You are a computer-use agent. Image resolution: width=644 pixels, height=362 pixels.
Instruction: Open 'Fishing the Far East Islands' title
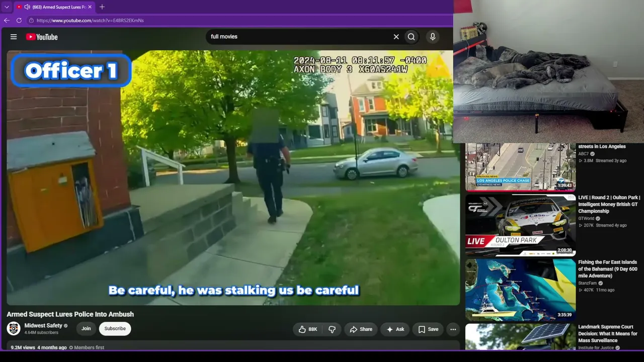(x=608, y=269)
